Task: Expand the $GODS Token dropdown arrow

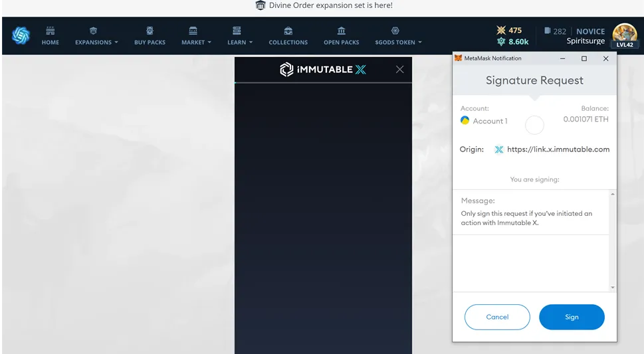Action: [x=420, y=43]
